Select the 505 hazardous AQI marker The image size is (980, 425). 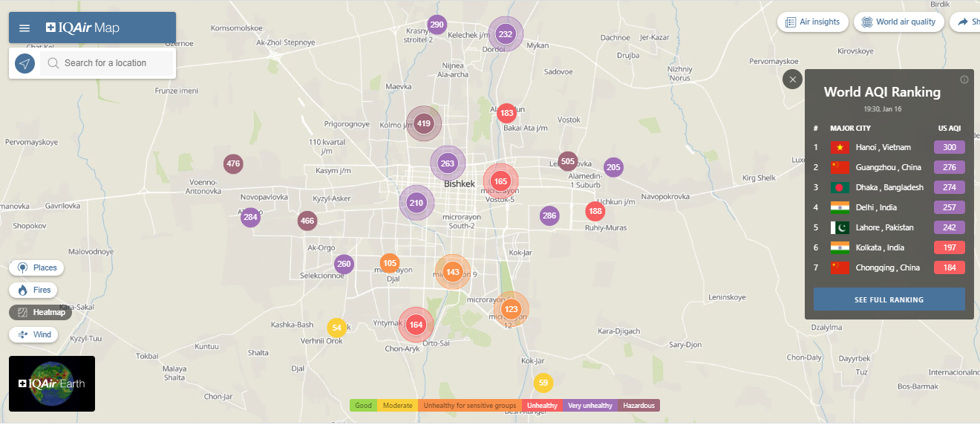(x=568, y=161)
